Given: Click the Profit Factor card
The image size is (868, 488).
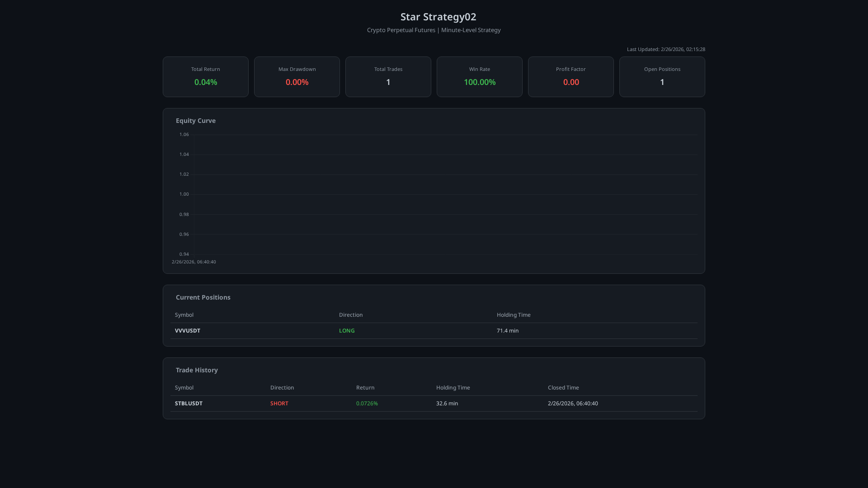Looking at the screenshot, I should (x=571, y=76).
